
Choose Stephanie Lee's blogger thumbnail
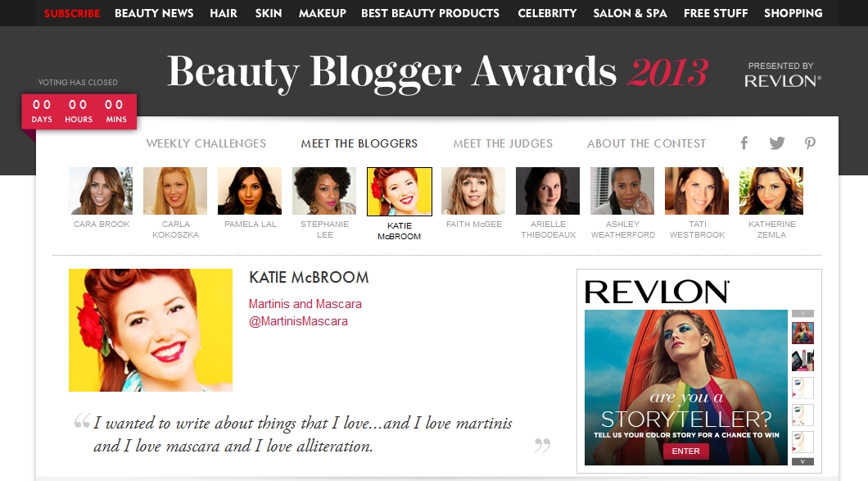point(324,191)
